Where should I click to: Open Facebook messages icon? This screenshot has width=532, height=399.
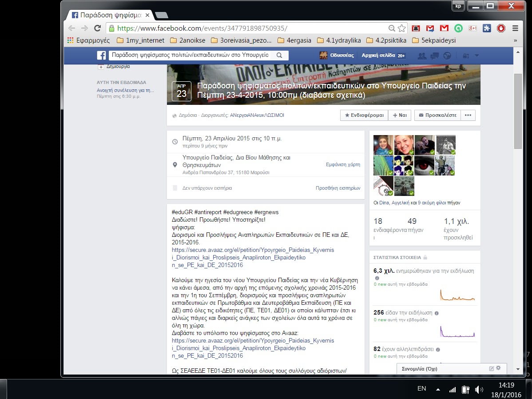tap(435, 56)
